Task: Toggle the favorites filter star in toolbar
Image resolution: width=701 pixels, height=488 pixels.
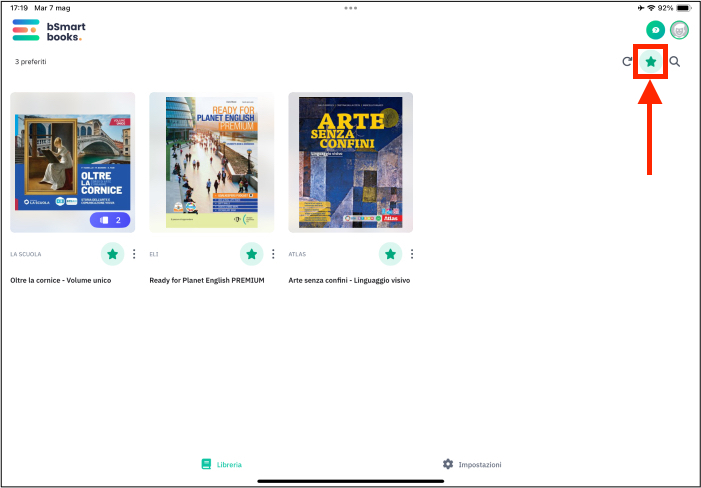Action: [x=651, y=62]
